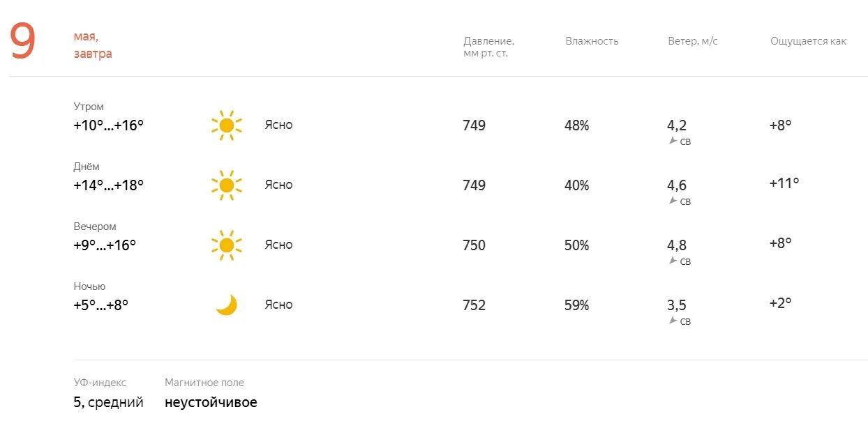Click the Давление column header
The width and height of the screenshot is (868, 437).
[x=488, y=47]
